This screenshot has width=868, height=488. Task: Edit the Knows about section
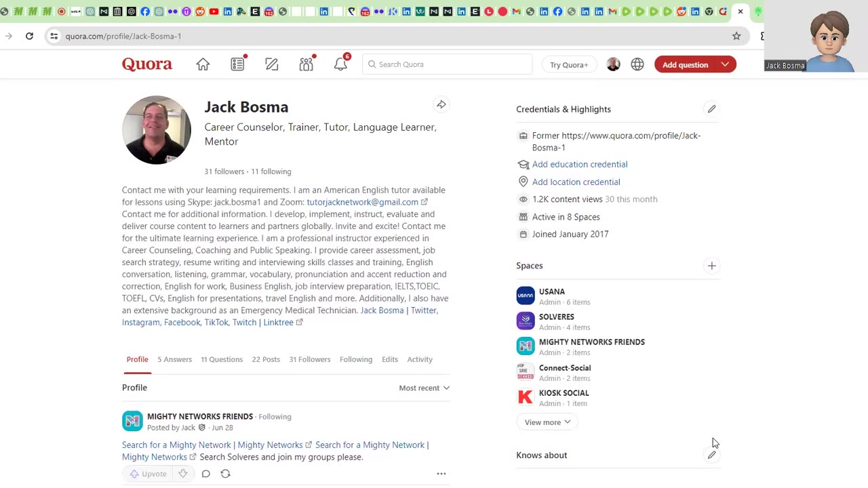(711, 455)
